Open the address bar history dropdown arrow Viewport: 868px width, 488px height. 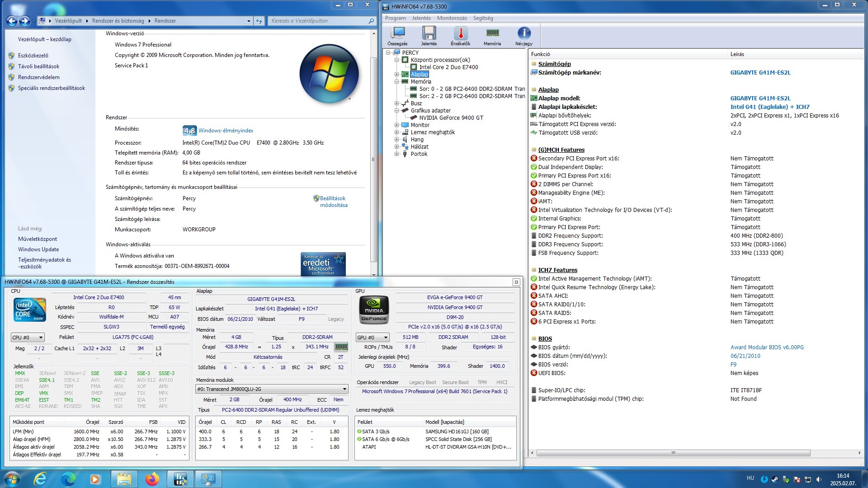click(249, 21)
